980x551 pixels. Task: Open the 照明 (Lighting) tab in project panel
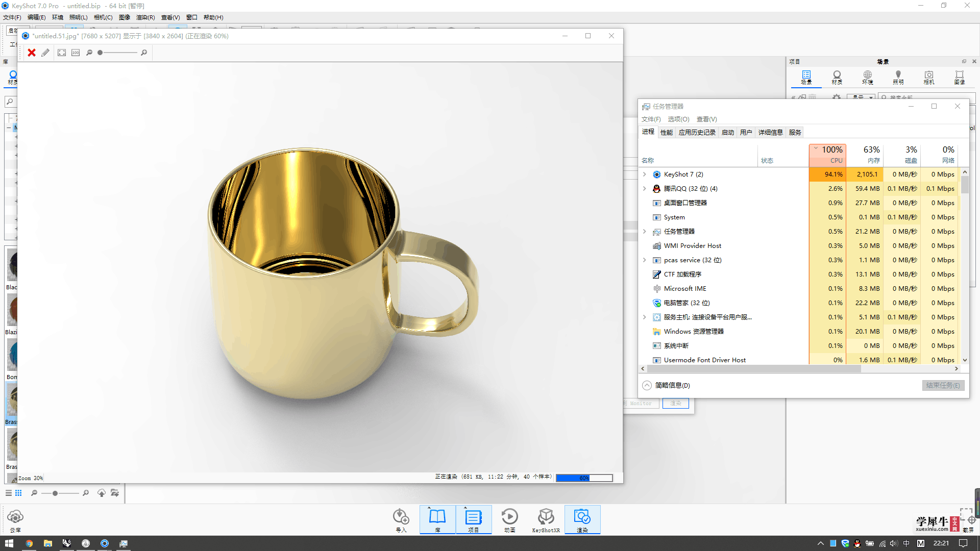898,78
